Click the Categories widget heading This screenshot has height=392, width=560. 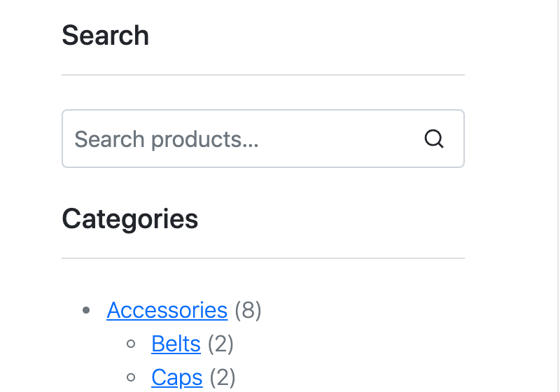pyautogui.click(x=130, y=219)
